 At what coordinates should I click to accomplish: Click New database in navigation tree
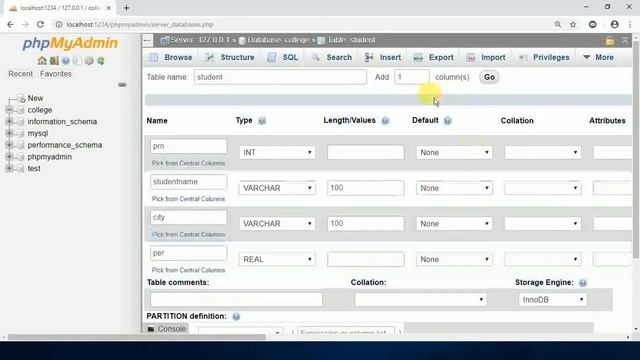pos(35,98)
